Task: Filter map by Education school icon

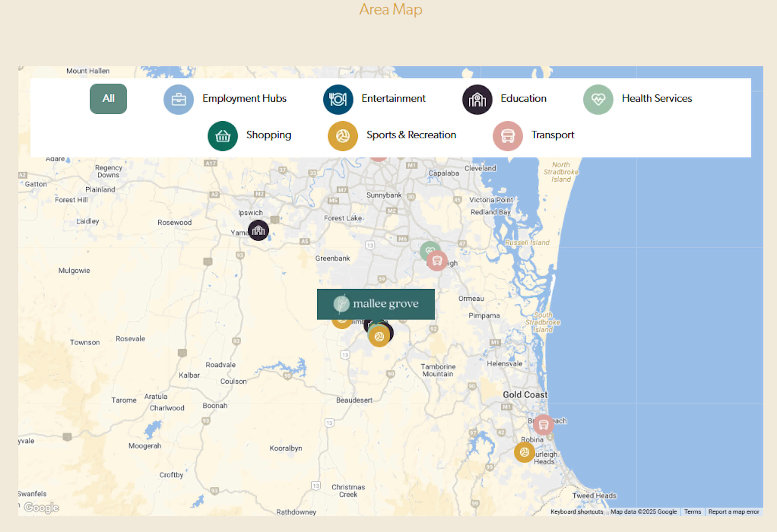Action: pos(477,99)
